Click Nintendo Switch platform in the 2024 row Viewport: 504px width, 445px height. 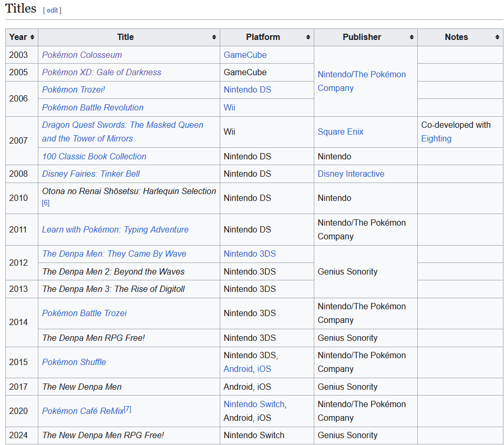[x=254, y=436]
